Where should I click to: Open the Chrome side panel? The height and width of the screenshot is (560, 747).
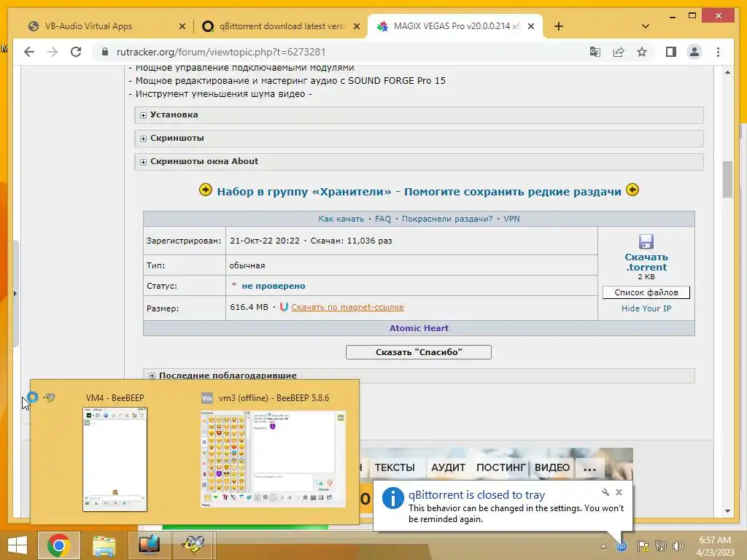tap(671, 52)
